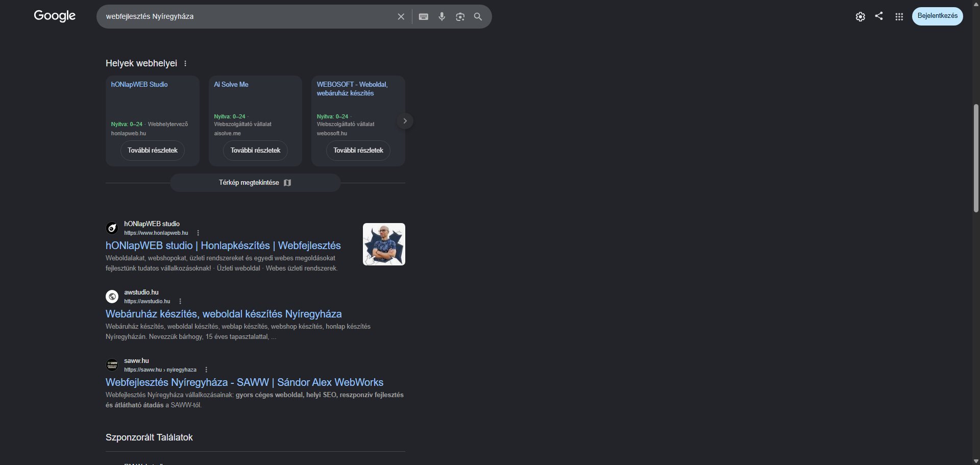The height and width of the screenshot is (465, 980).
Task: Open the on-screen keyboard input tool
Action: pos(424,17)
